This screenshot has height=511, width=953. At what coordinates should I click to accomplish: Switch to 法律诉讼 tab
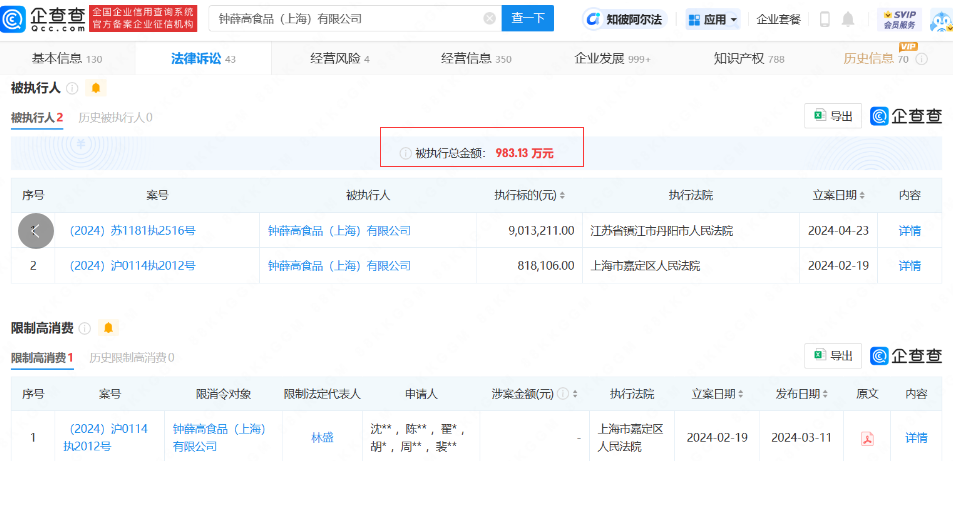203,59
